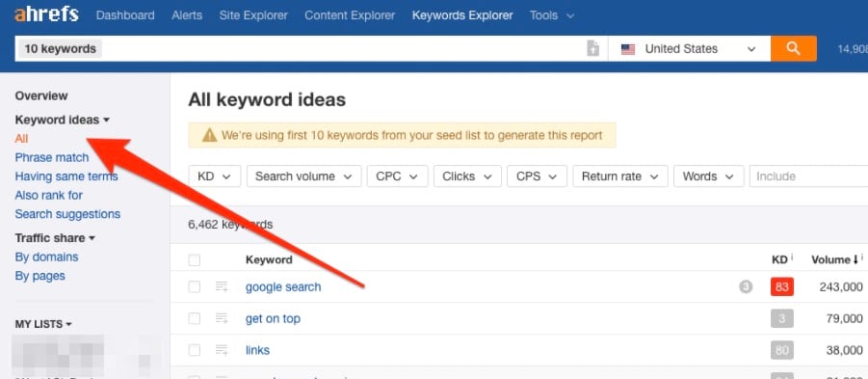Screen dimensions: 868x379
Task: Open the Overview sidebar item
Action: point(41,95)
